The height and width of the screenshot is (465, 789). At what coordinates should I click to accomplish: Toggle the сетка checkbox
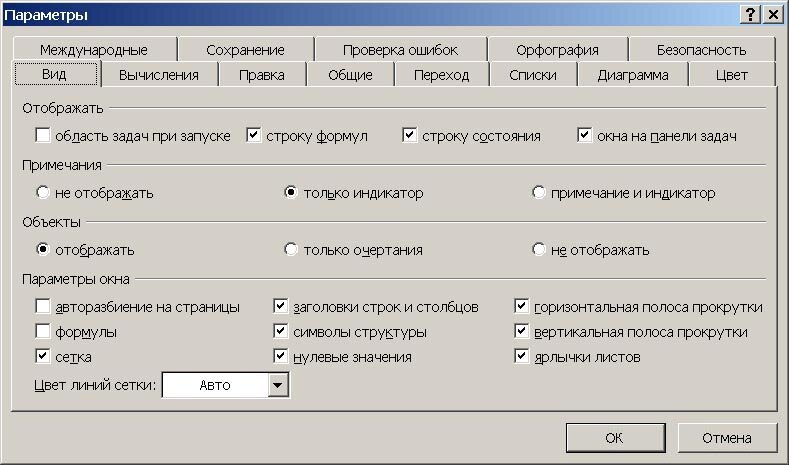click(43, 356)
